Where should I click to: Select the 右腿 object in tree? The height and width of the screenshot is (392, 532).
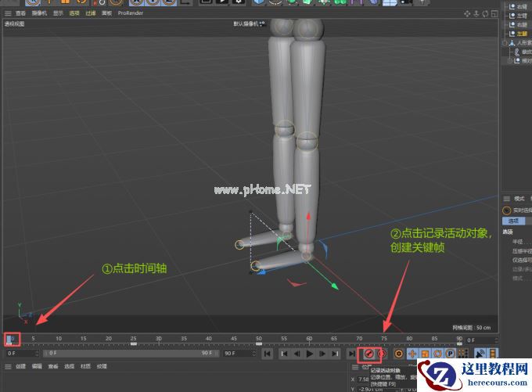522,25
